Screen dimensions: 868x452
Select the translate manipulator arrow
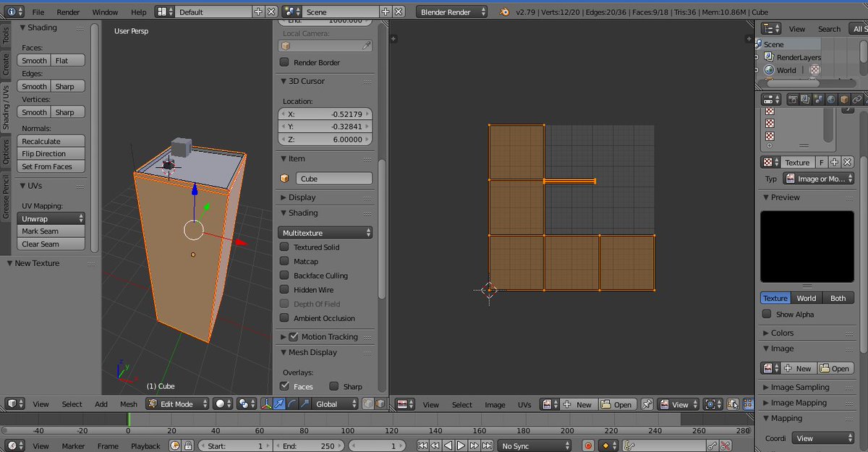[278, 404]
